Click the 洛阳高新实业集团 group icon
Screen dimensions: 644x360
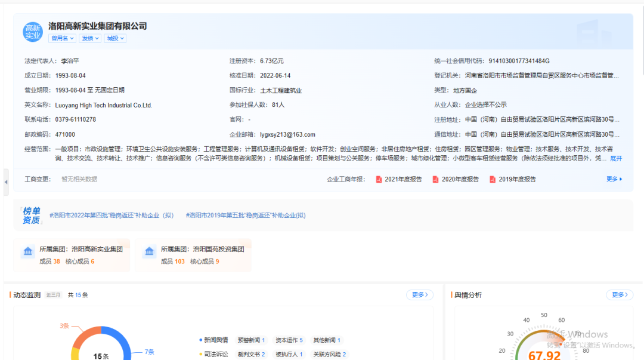27,251
